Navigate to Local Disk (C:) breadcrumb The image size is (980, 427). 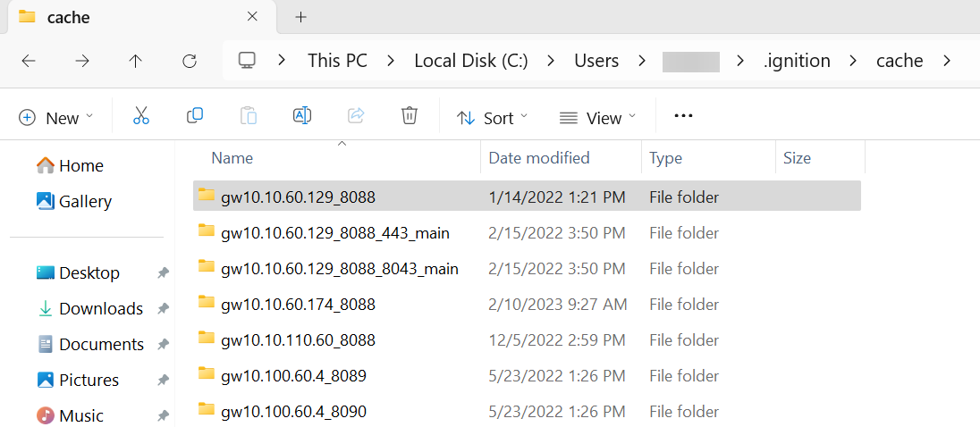click(x=471, y=61)
